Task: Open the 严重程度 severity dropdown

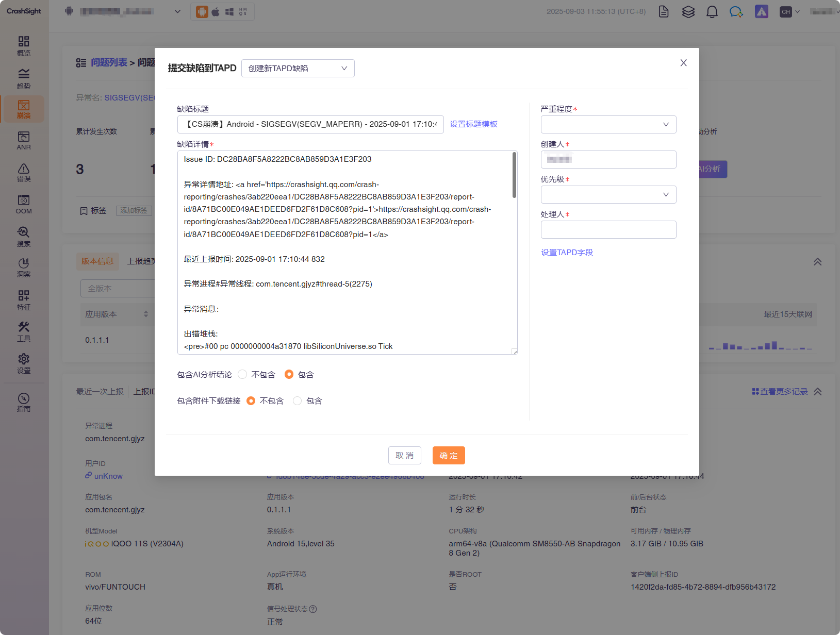Action: click(x=608, y=125)
